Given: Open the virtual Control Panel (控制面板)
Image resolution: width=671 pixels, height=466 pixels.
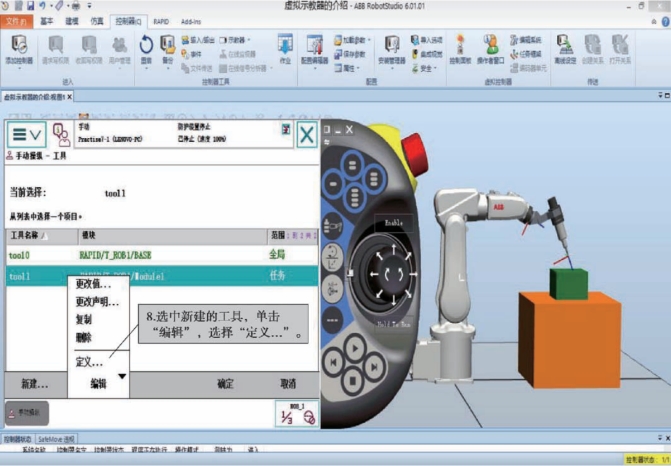Looking at the screenshot, I should pyautogui.click(x=460, y=49).
